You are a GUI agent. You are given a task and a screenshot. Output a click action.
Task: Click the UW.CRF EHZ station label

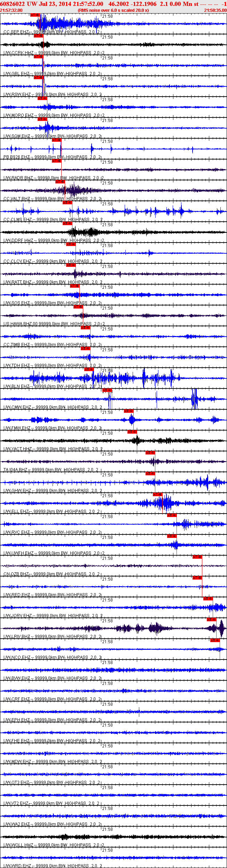tap(17, 699)
